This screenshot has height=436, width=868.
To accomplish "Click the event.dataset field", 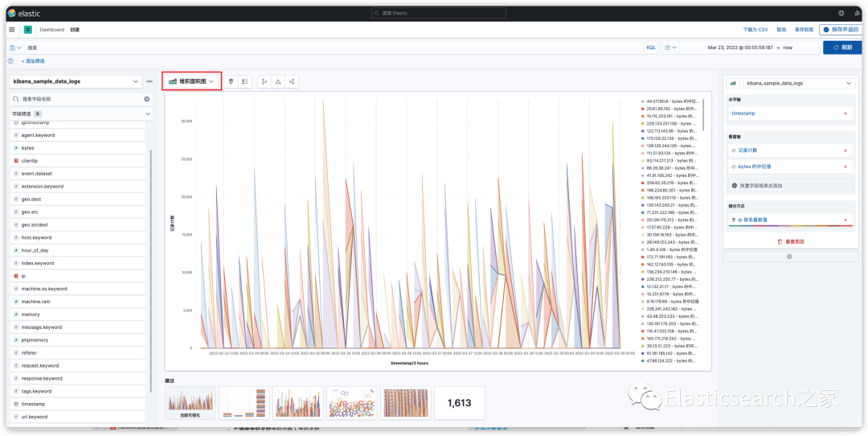I will (78, 174).
